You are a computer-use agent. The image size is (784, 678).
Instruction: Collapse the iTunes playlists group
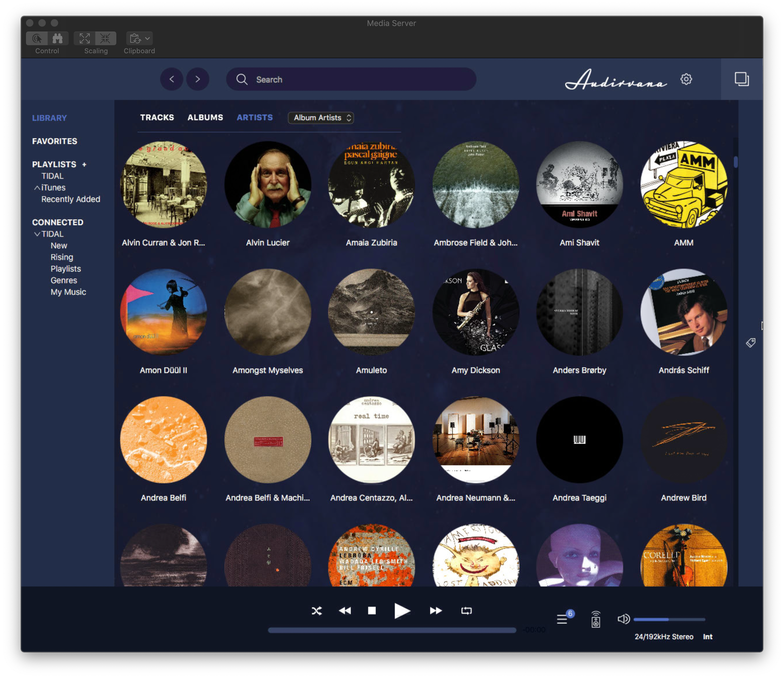(37, 188)
